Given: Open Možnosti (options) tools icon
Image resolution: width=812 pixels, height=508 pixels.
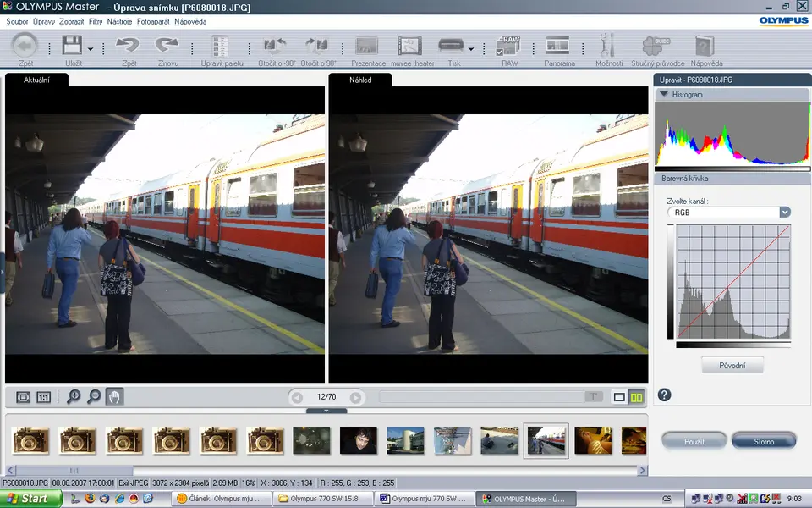Looking at the screenshot, I should coord(606,47).
